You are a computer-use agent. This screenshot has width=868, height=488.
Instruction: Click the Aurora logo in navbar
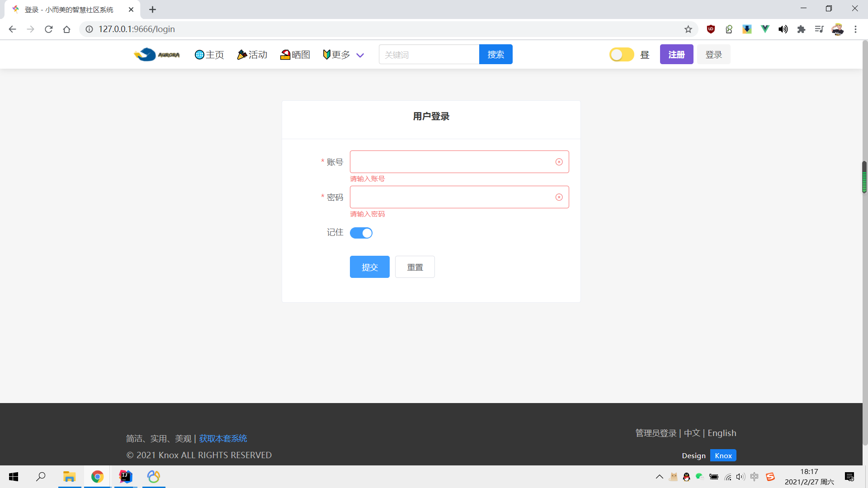point(157,55)
